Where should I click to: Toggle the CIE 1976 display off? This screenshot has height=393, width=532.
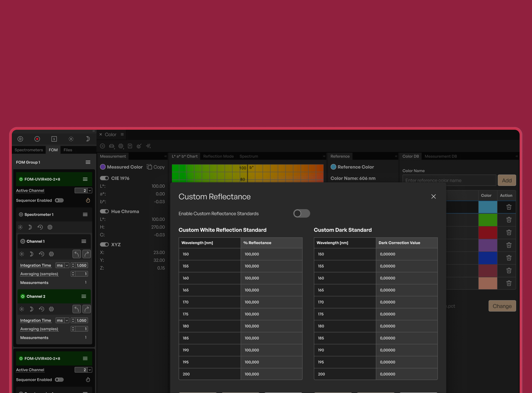104,178
